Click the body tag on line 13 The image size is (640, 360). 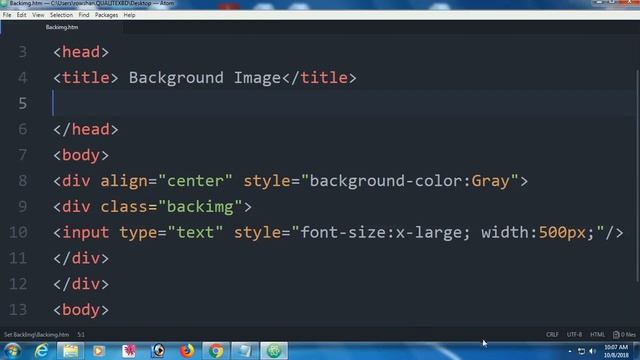(81, 310)
